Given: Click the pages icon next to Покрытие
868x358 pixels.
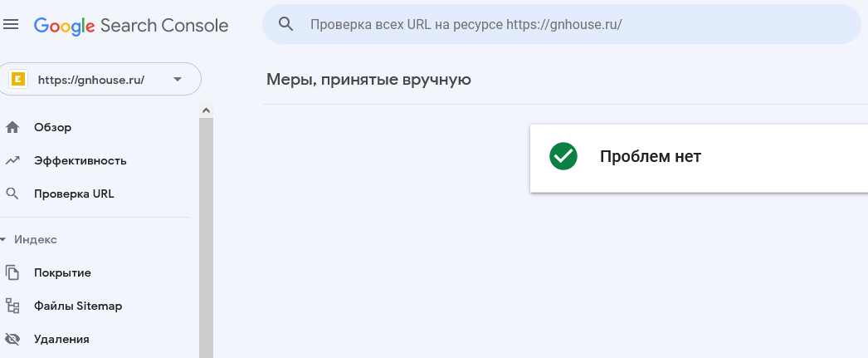Looking at the screenshot, I should (12, 272).
